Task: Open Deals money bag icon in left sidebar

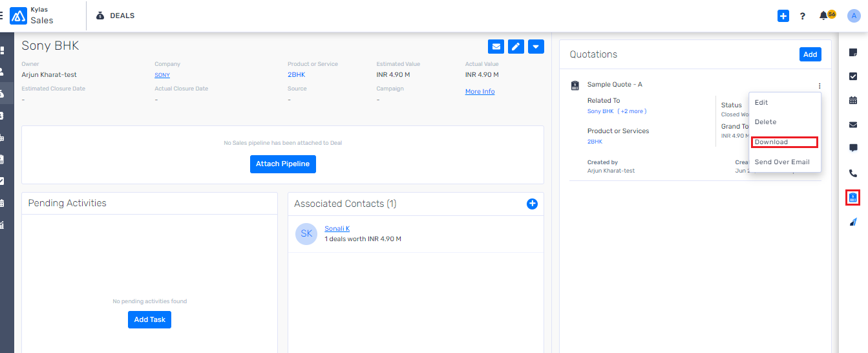Action: tap(2, 94)
